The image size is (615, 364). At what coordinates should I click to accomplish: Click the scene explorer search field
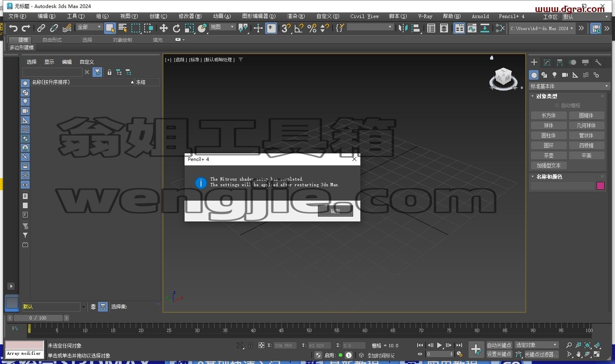pos(52,72)
